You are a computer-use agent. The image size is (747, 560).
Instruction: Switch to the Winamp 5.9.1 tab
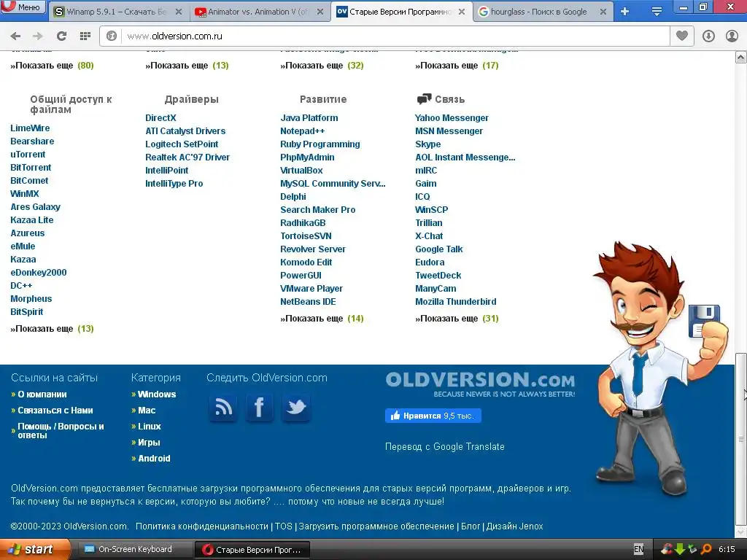click(x=118, y=12)
